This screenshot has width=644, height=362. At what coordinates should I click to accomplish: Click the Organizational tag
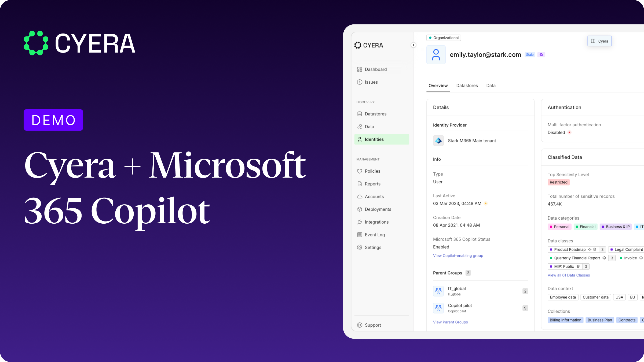[x=444, y=38]
